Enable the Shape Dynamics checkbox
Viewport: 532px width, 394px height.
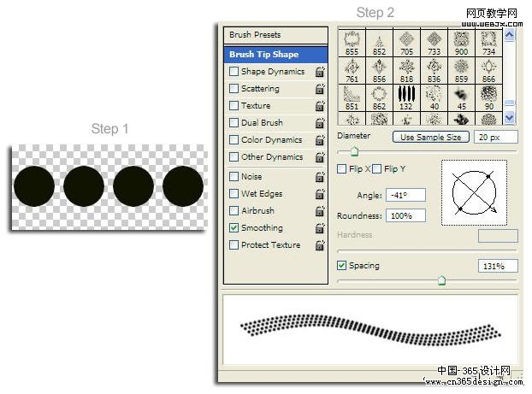(233, 71)
